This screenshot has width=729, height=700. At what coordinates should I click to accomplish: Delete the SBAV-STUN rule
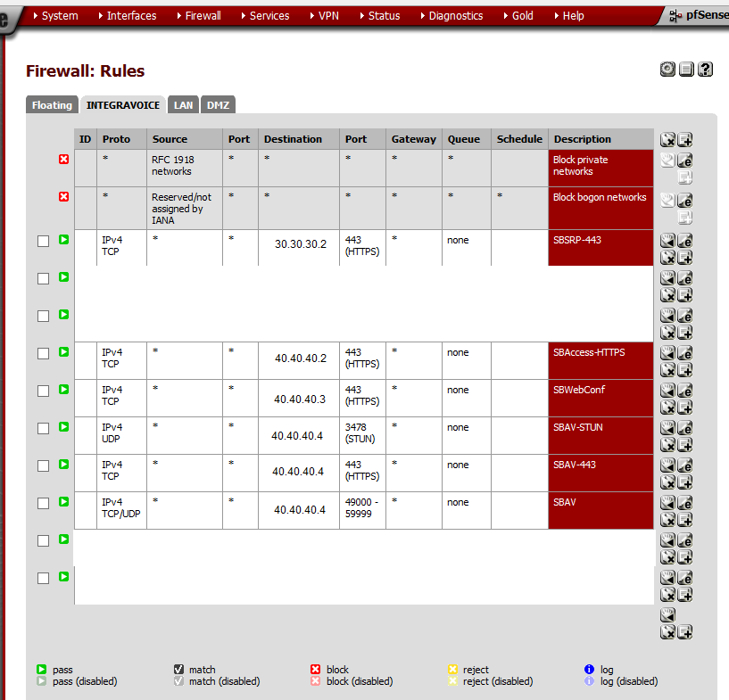tap(667, 445)
